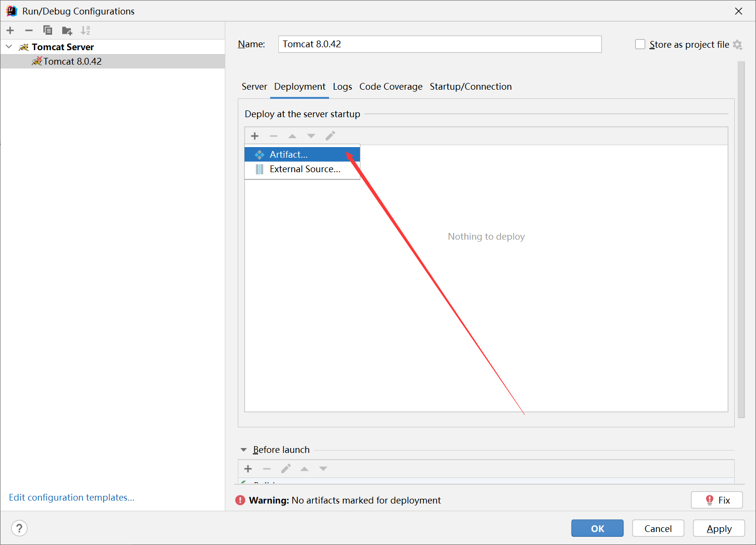756x545 pixels.
Task: Add a Before launch task
Action: [248, 469]
